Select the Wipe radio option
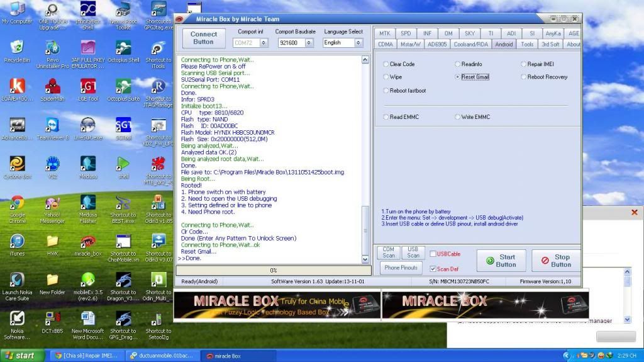This screenshot has width=644, height=362. point(386,77)
